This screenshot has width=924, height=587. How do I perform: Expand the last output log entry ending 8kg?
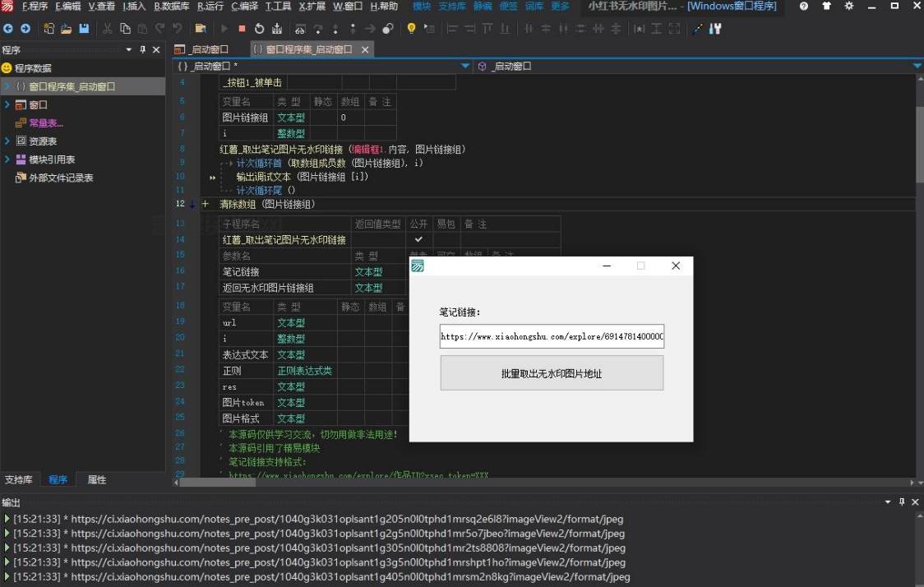pyautogui.click(x=7, y=576)
